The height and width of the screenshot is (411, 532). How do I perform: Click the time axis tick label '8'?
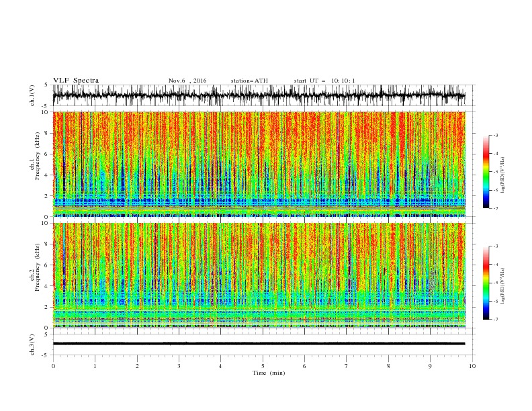(x=388, y=366)
